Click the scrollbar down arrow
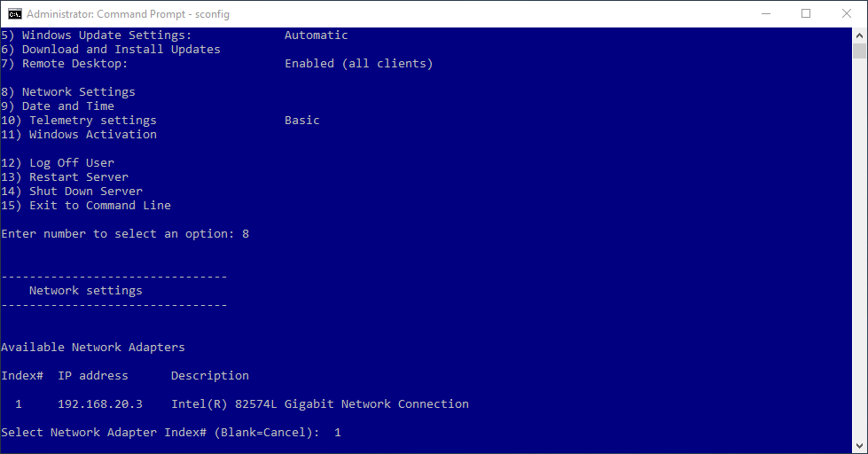Image resolution: width=868 pixels, height=454 pixels. coord(859,446)
